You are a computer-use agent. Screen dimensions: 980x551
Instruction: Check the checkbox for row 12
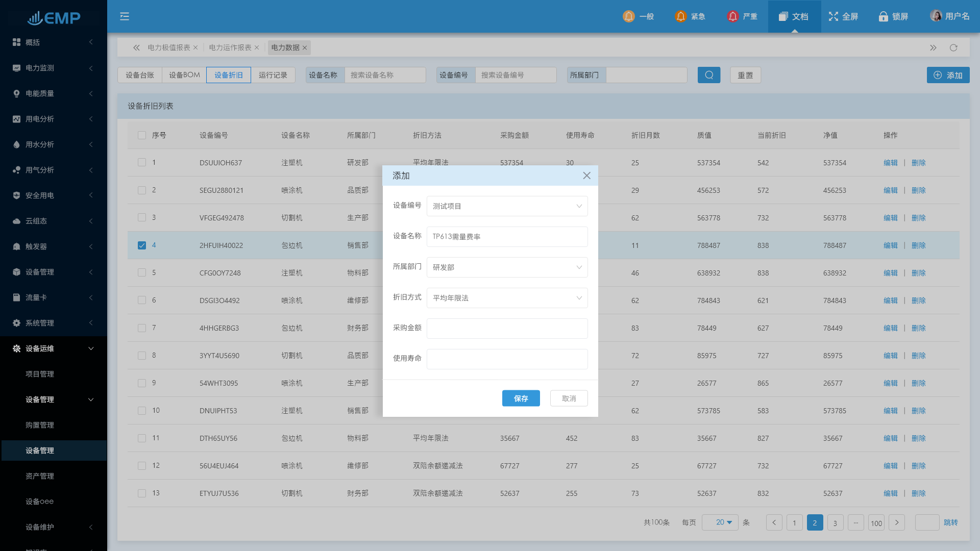click(x=142, y=466)
